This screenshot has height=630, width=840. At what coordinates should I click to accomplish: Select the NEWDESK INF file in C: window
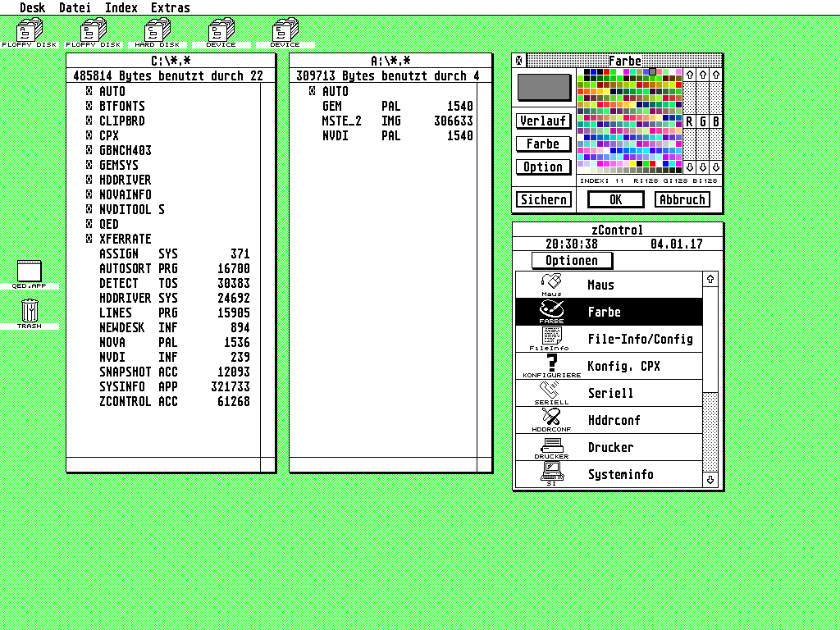pyautogui.click(x=175, y=327)
